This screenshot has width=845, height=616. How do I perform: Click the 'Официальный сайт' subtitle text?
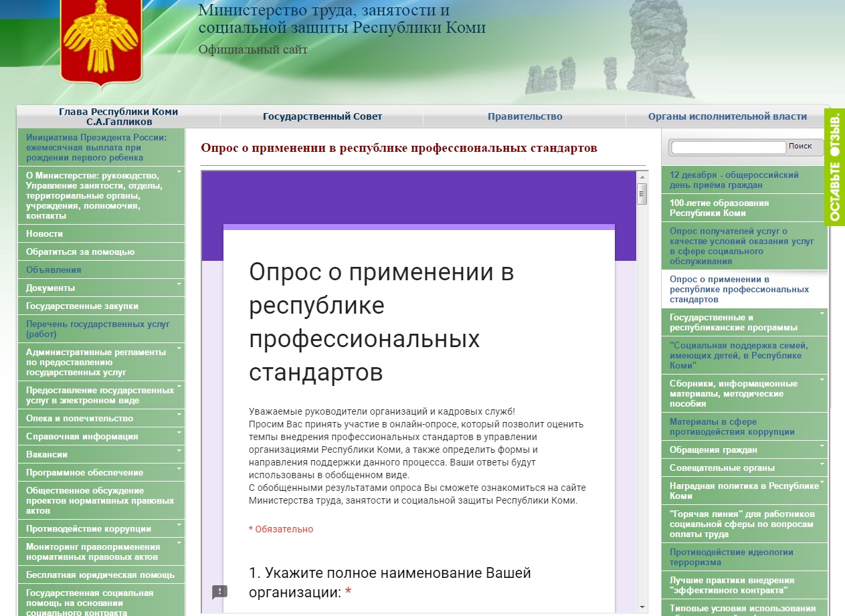click(x=253, y=49)
